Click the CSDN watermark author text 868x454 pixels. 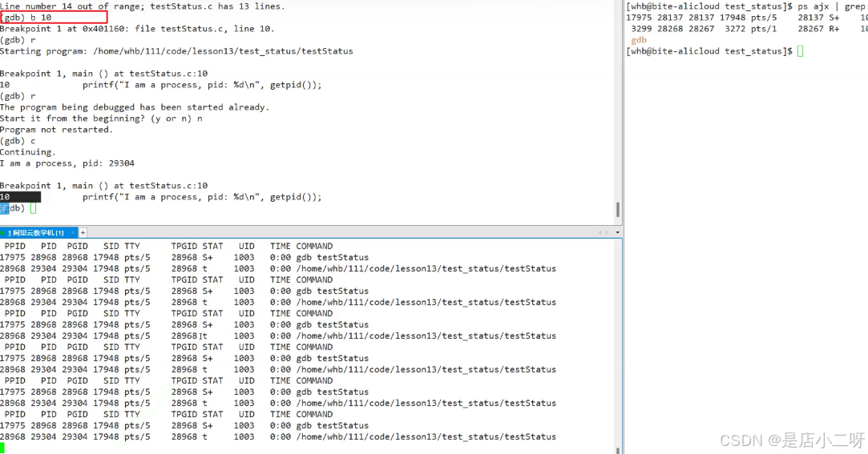coord(791,440)
